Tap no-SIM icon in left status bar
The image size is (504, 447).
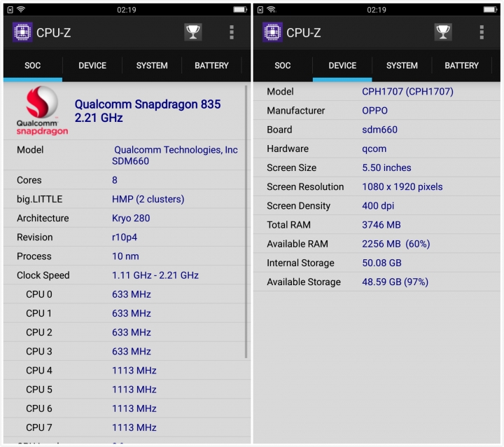10,10
